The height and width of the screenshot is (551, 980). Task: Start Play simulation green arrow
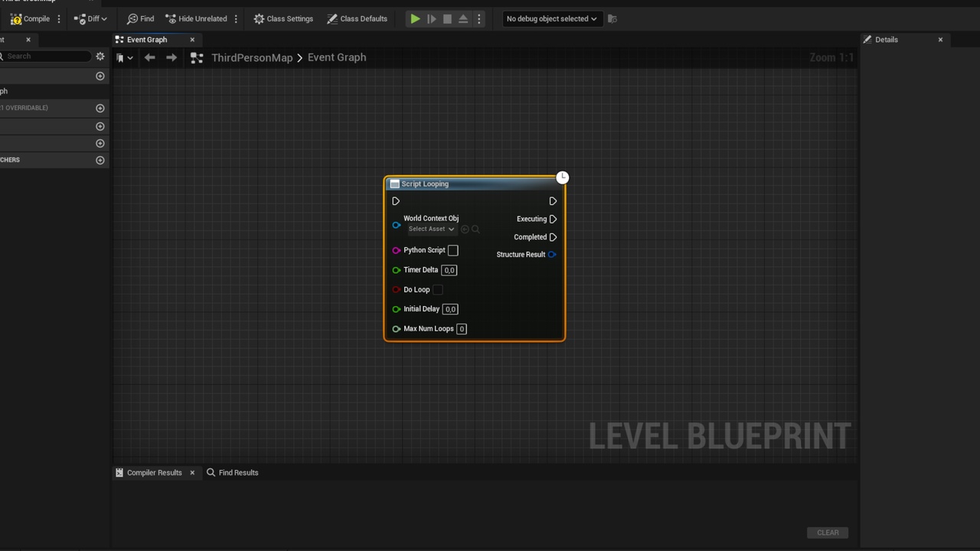pos(415,18)
